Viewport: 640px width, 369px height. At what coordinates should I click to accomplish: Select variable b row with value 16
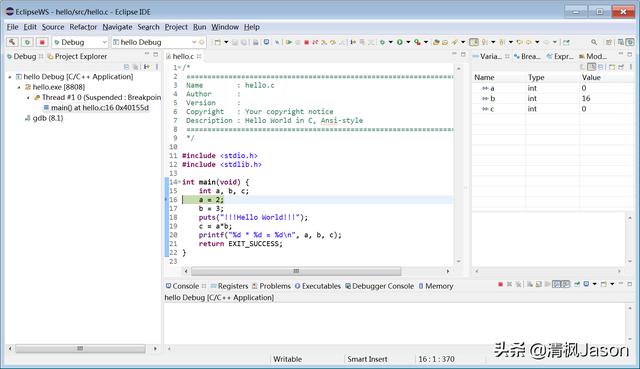552,98
